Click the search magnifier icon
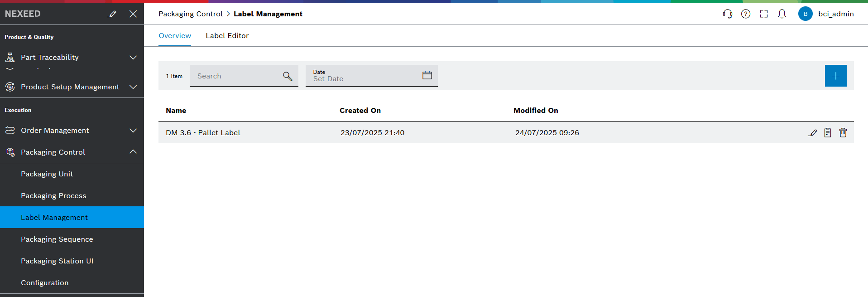The image size is (868, 297). point(288,76)
